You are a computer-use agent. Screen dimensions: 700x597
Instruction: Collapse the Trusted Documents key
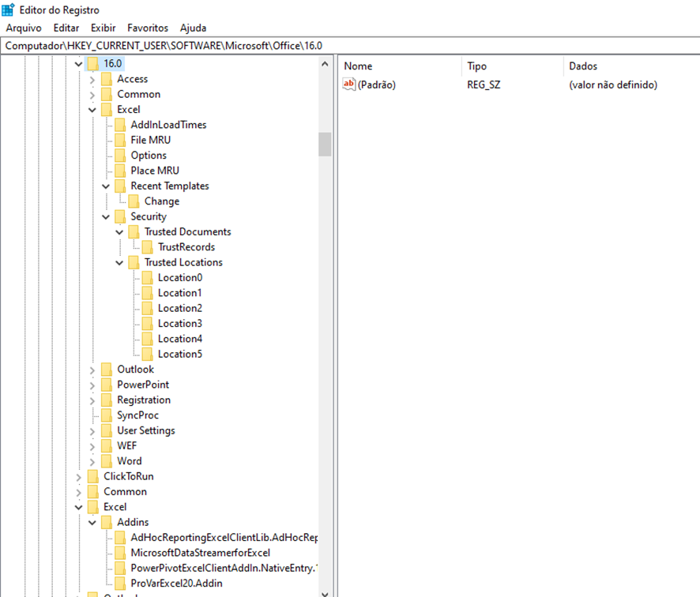(119, 232)
